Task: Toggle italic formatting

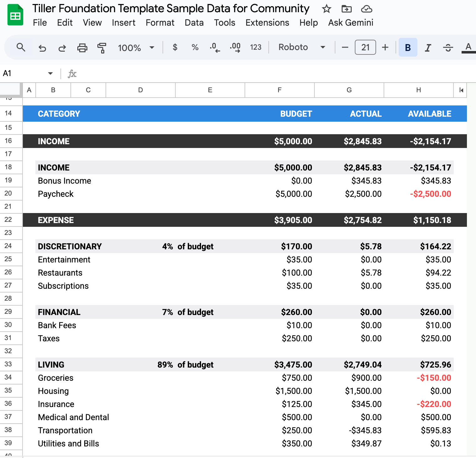Action: [428, 48]
